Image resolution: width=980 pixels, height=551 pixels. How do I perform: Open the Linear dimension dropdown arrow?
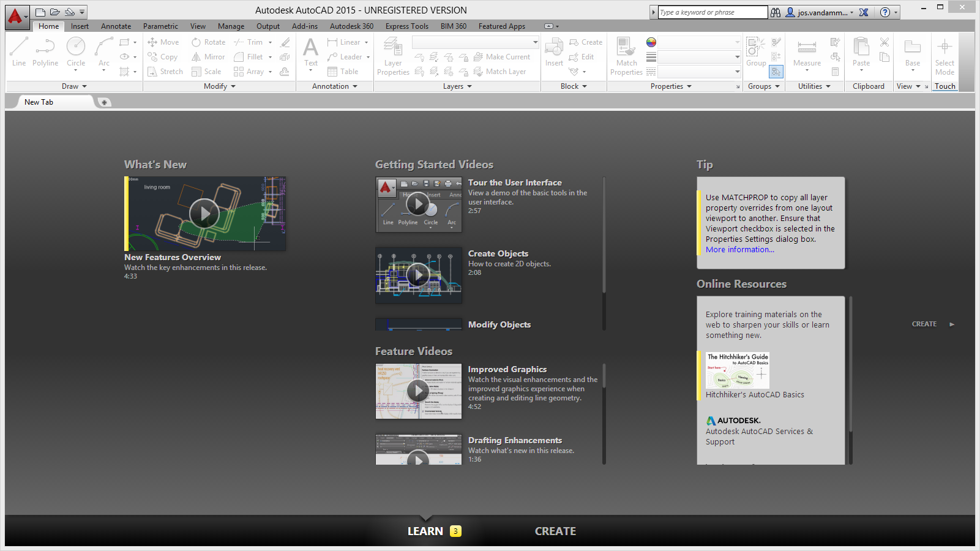point(366,42)
